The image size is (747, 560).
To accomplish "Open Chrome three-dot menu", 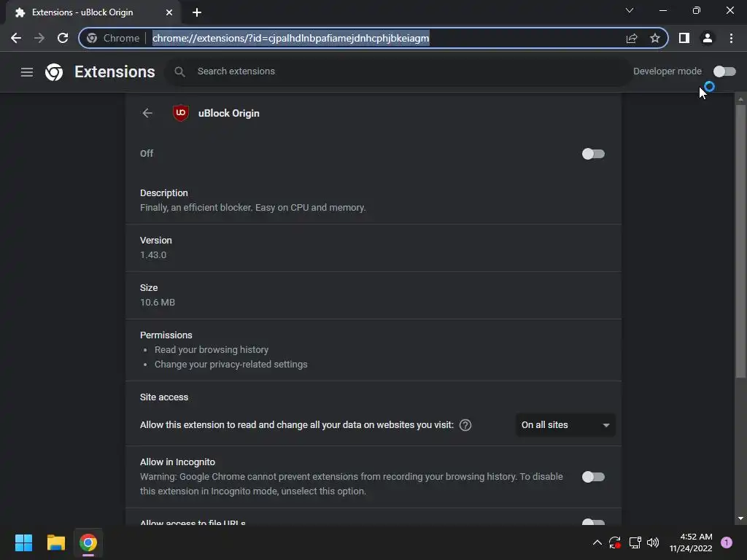I will [731, 38].
